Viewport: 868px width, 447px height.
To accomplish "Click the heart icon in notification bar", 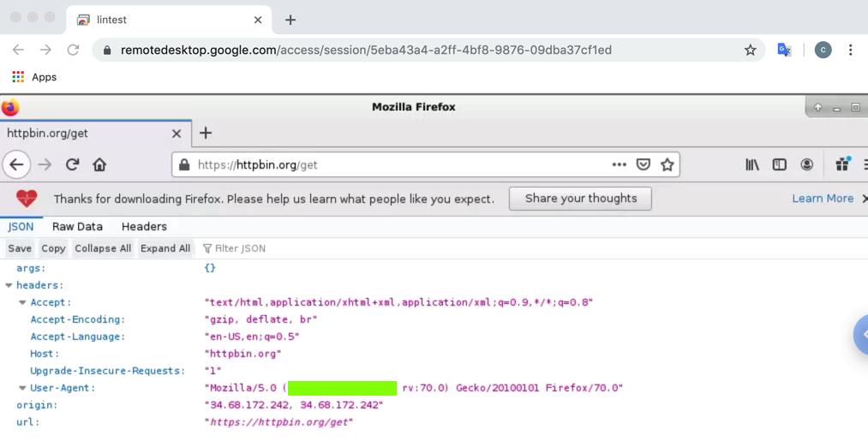I will click(27, 198).
